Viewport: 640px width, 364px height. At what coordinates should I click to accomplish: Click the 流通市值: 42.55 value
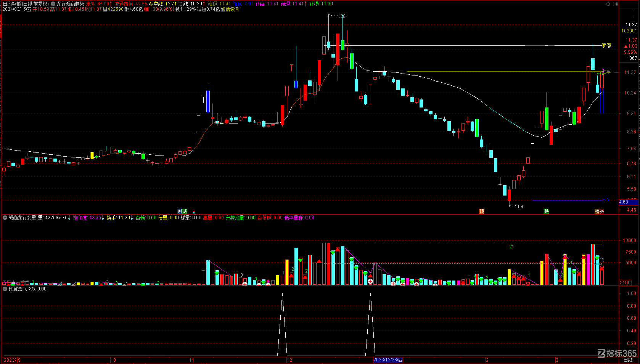point(131,4)
